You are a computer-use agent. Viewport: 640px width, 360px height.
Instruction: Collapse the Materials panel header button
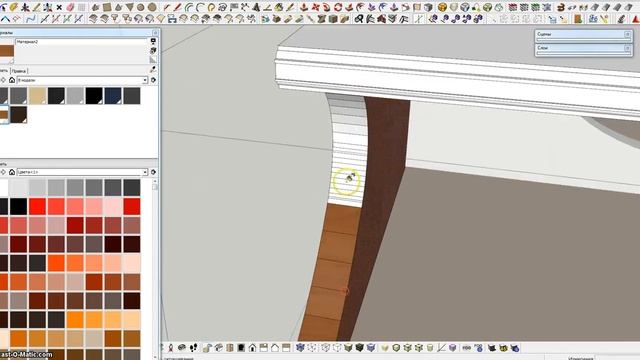155,32
